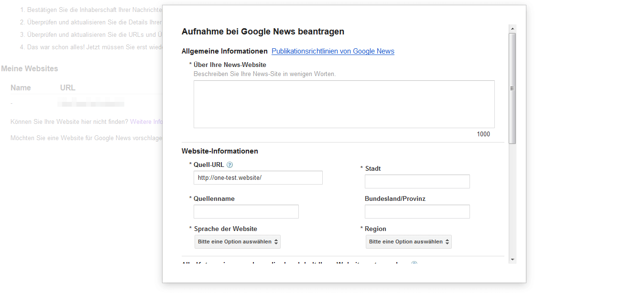Click the heading Aufnahme bei Google News beantragen
644x297 pixels.
tap(263, 32)
